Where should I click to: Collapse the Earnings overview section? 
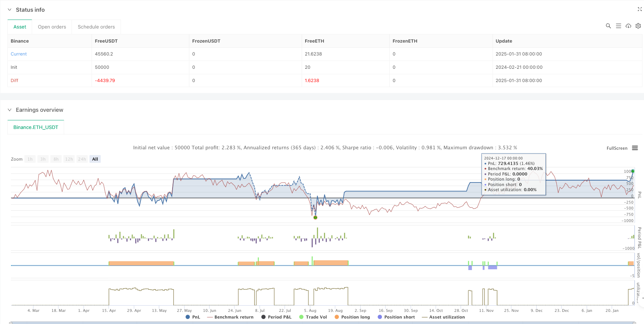pyautogui.click(x=10, y=110)
